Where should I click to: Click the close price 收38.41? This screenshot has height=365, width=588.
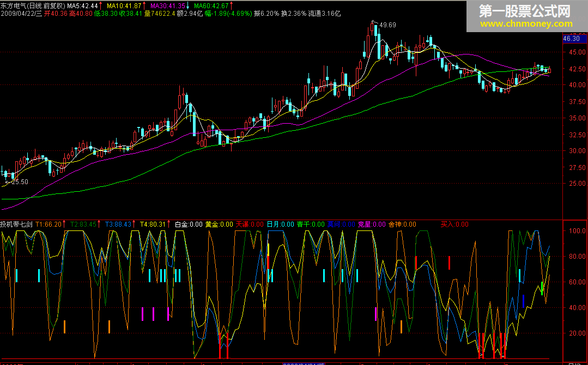click(131, 14)
